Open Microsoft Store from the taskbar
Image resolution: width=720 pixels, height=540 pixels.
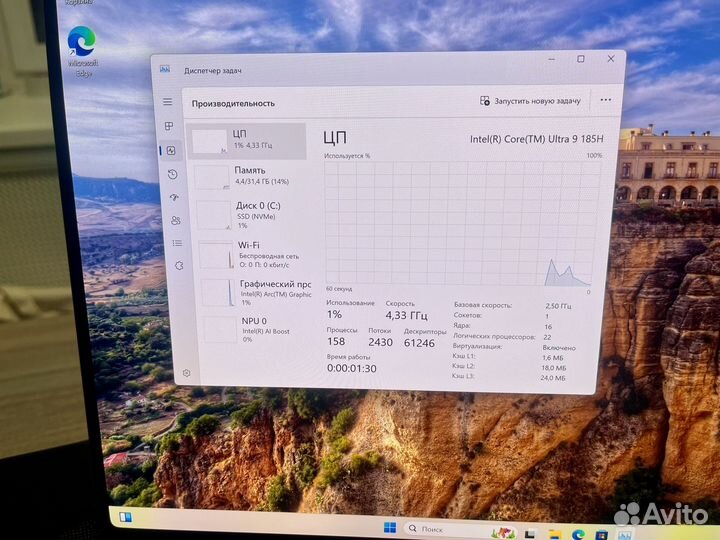coord(602,535)
